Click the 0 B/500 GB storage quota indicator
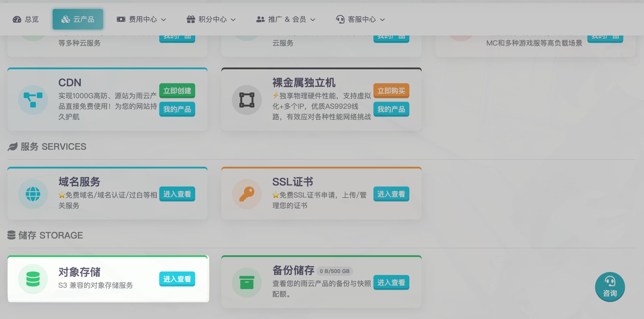The width and height of the screenshot is (644, 319). pos(334,271)
